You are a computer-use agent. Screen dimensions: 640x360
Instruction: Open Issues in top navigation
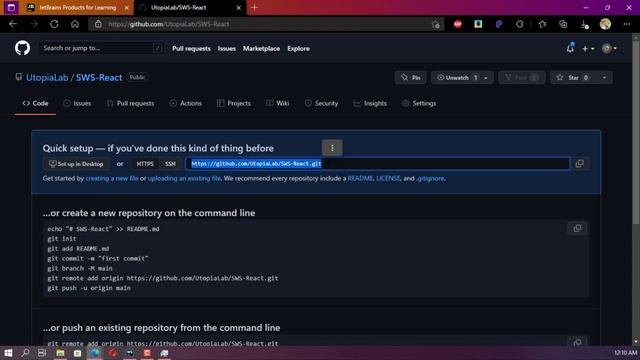(x=227, y=49)
